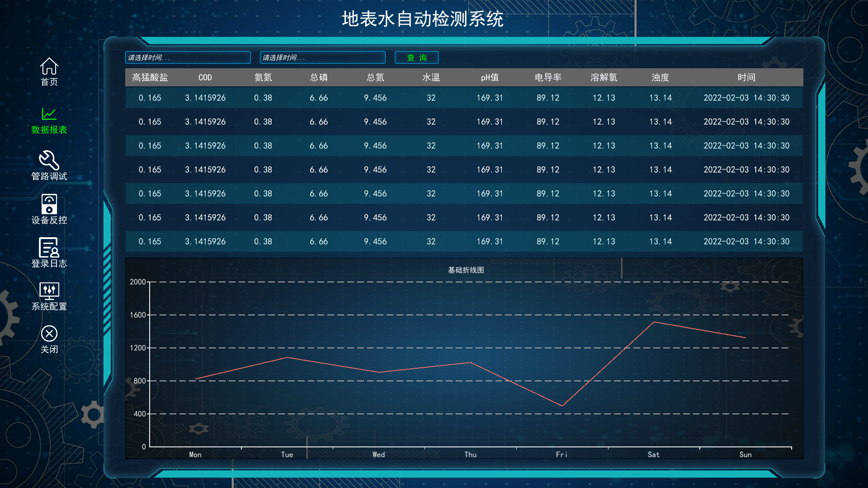This screenshot has width=868, height=488.
Task: Click the 电导率 column header
Action: (548, 77)
